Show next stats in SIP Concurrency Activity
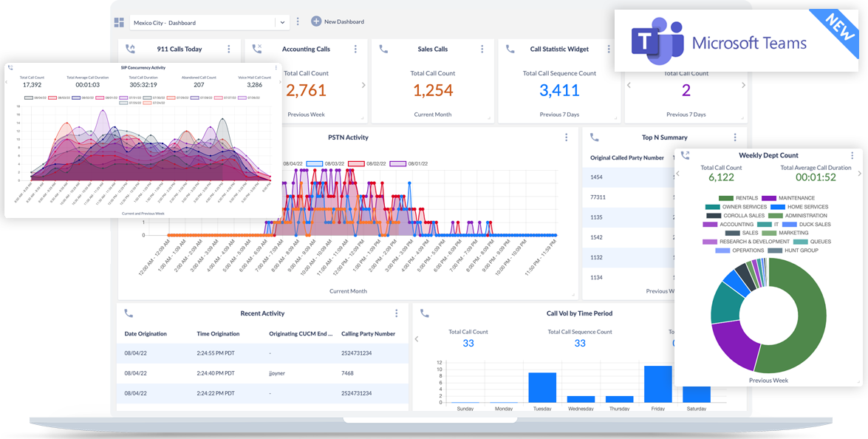Viewport: 868px width, 439px height. click(x=279, y=83)
